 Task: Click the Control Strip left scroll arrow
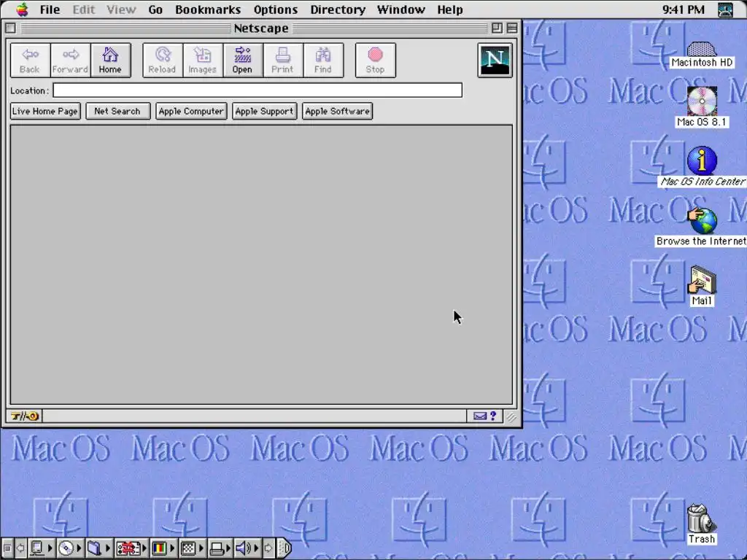[x=20, y=548]
